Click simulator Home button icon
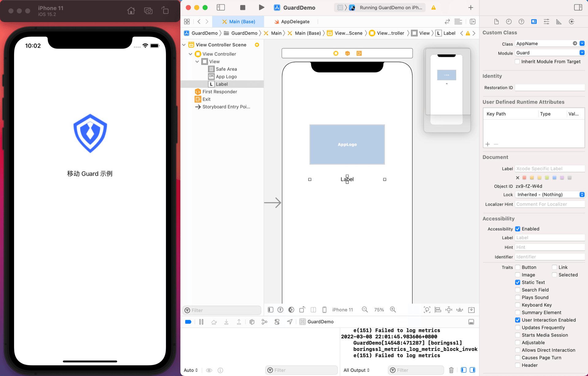588x376 pixels. pos(131,11)
